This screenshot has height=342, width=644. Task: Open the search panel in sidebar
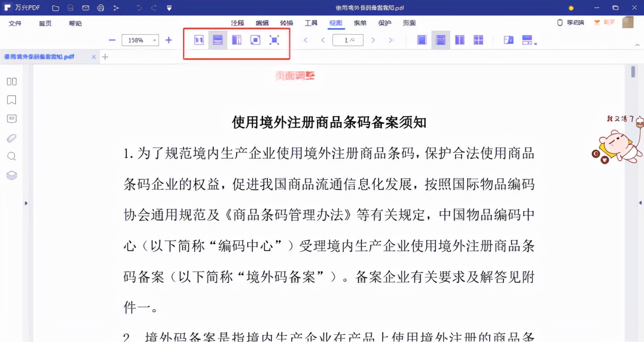point(11,156)
